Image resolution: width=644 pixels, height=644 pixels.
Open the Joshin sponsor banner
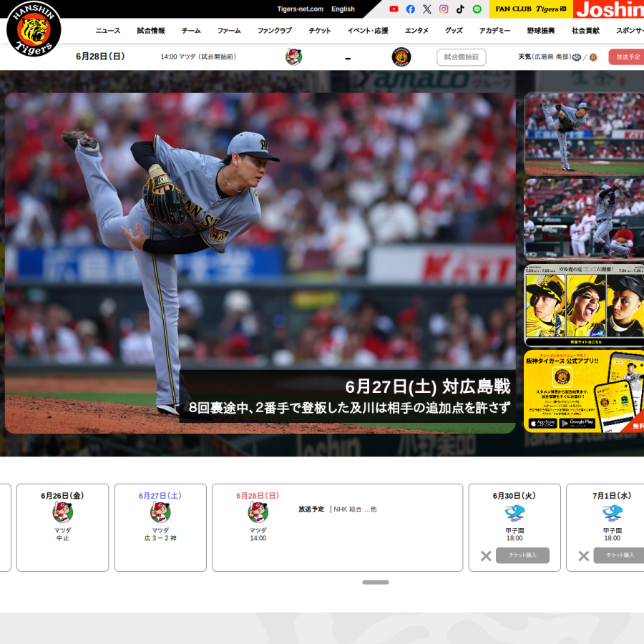609,9
